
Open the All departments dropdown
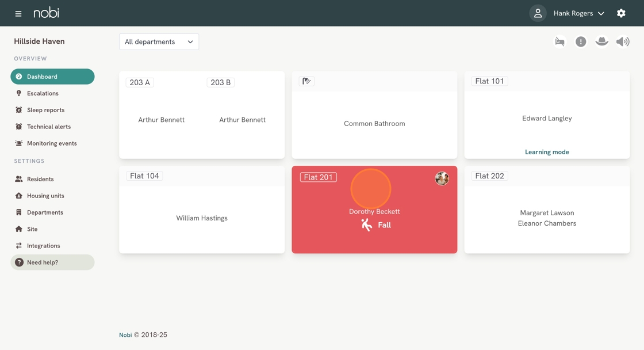159,41
